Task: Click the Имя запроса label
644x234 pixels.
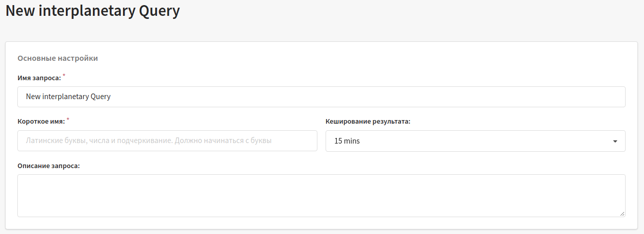Action: [39, 78]
